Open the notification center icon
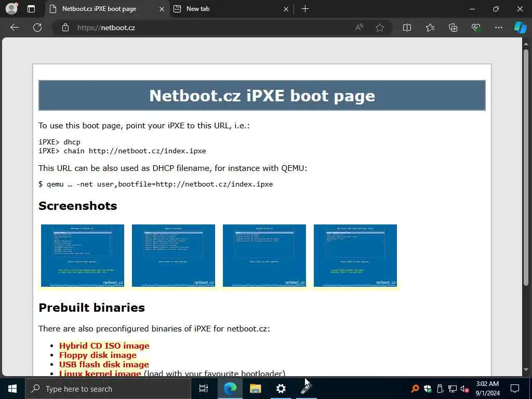 (515, 389)
